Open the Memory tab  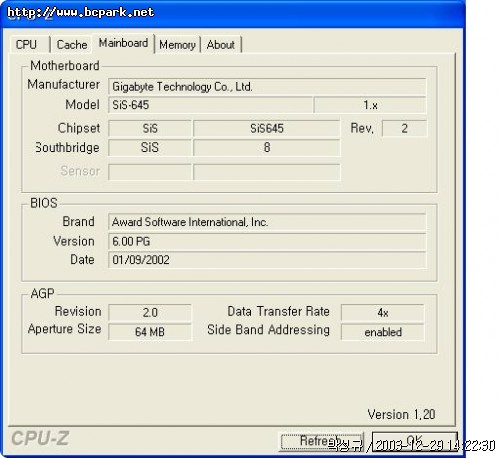177,44
